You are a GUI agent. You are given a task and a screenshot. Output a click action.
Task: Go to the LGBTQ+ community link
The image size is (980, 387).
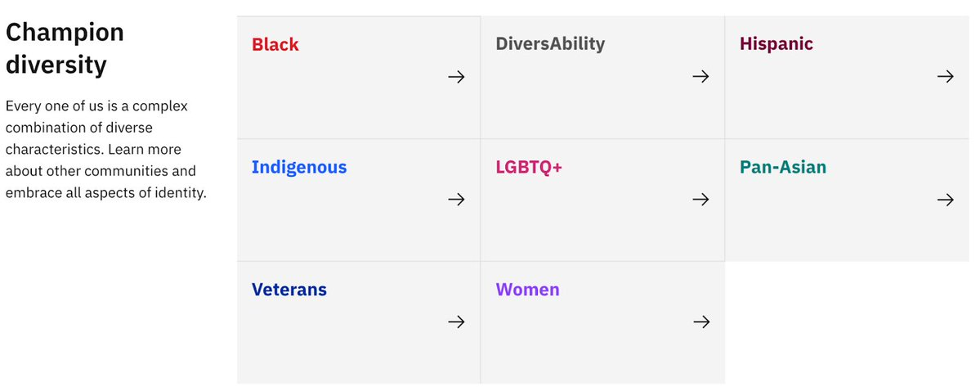[529, 168]
